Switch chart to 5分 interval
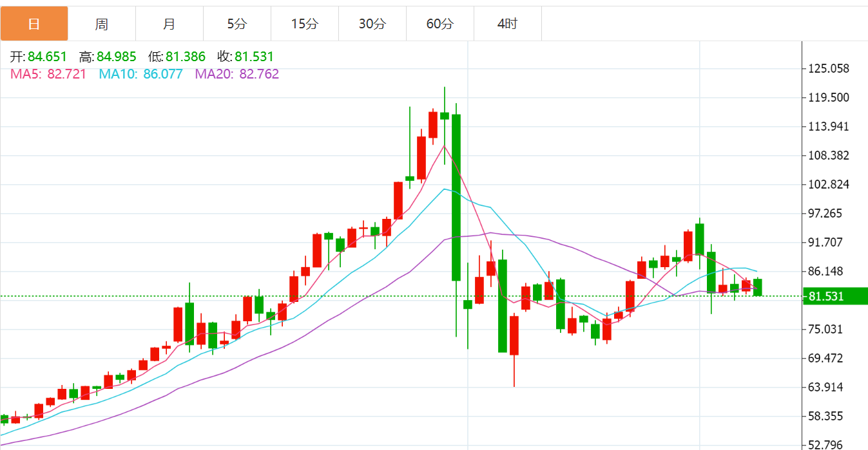 (x=236, y=24)
